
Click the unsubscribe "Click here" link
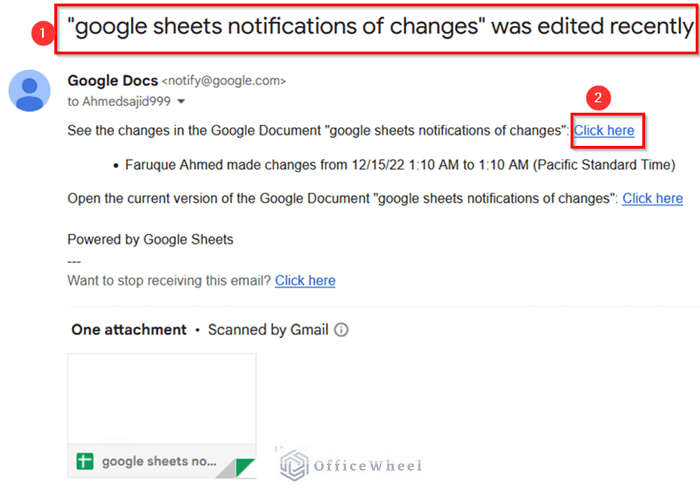point(305,280)
